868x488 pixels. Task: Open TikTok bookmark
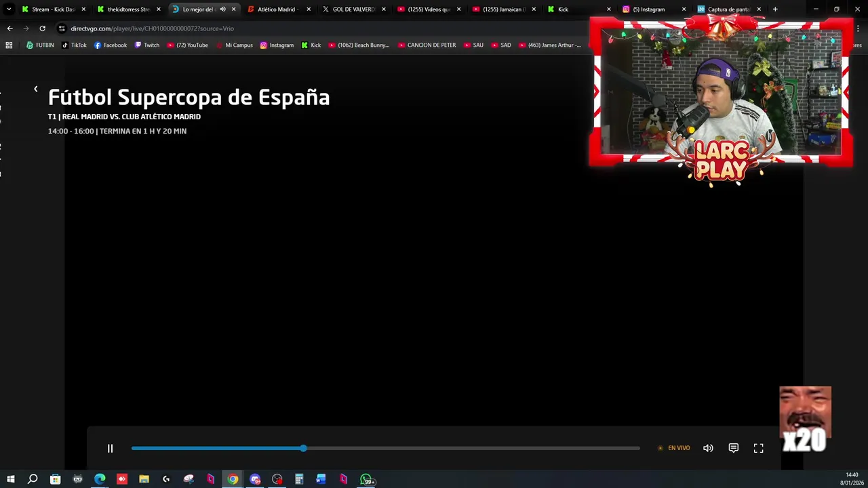coord(74,45)
